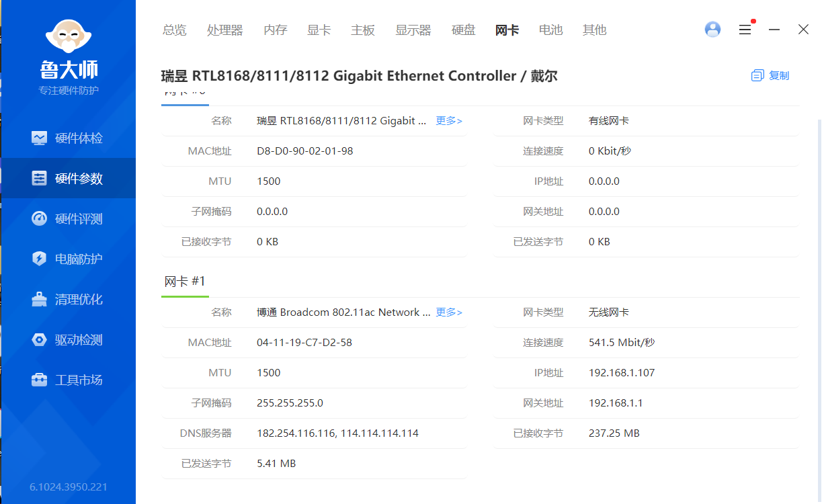This screenshot has width=824, height=504.
Task: Click the 复制 copy button
Action: coord(770,76)
